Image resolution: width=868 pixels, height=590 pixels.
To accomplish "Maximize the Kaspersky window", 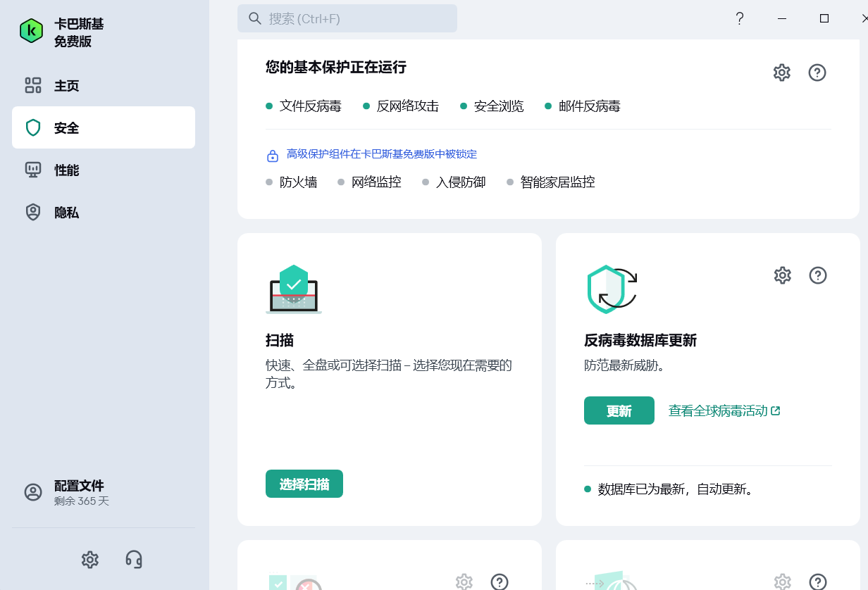I will pyautogui.click(x=824, y=18).
